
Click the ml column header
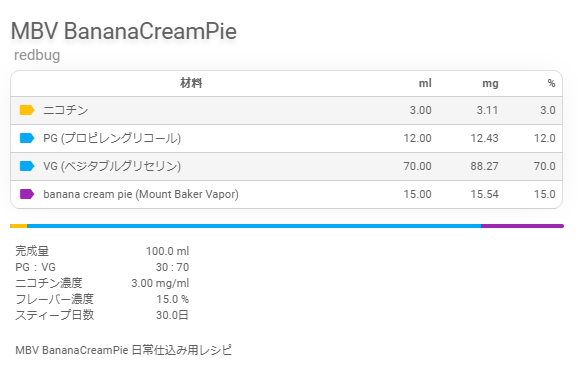tap(425, 83)
